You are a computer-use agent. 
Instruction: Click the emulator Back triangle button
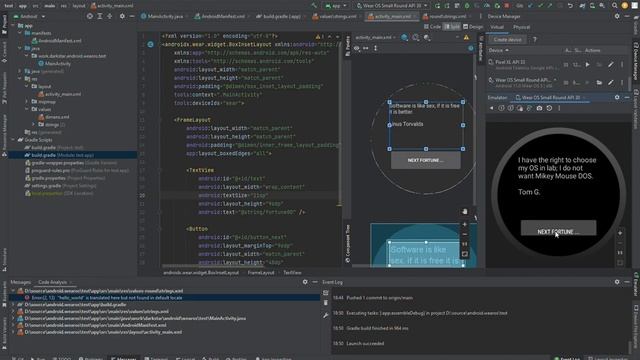pos(491,108)
